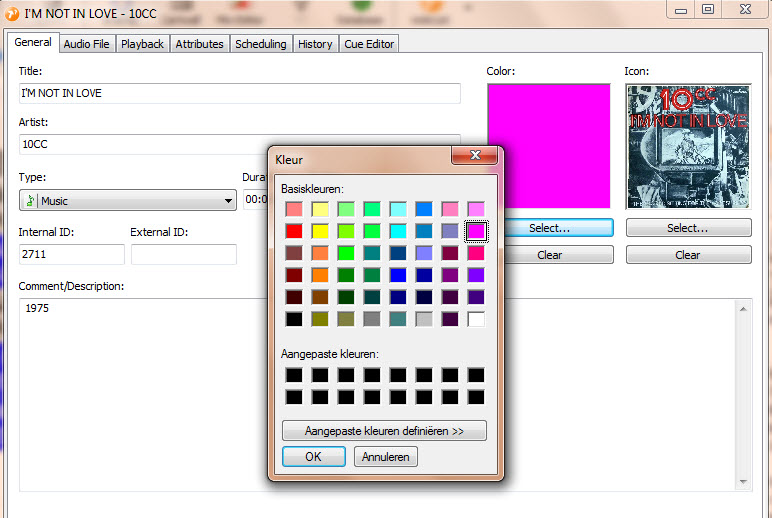
Task: Click the app icon in title bar
Action: click(12, 11)
